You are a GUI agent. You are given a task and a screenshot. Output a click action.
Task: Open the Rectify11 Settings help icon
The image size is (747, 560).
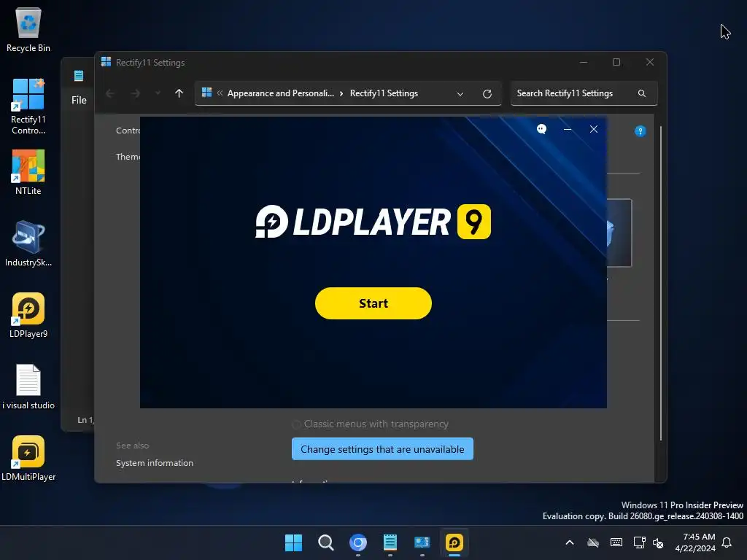640,131
